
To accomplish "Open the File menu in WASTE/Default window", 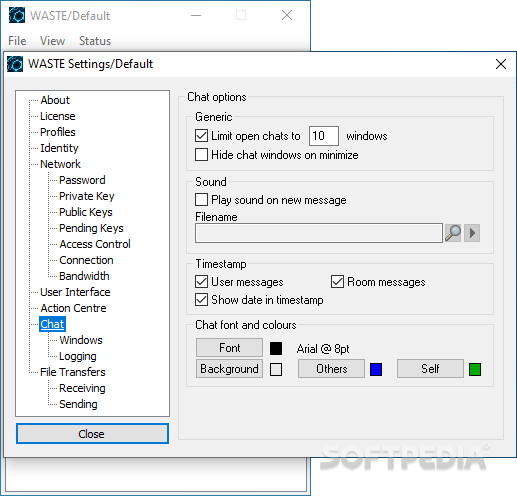I will click(x=17, y=41).
